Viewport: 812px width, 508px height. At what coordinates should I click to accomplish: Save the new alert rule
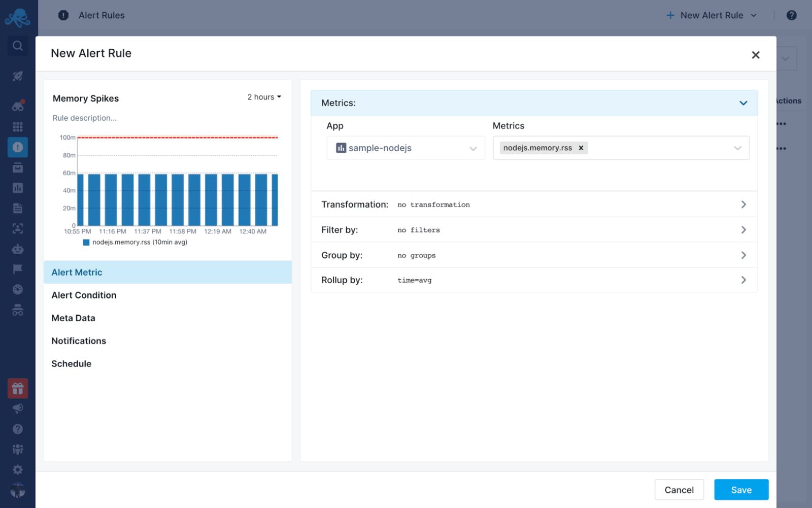741,489
